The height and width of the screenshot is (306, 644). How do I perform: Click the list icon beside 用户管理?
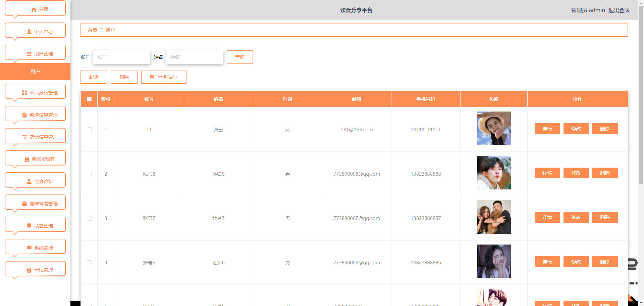pos(29,54)
